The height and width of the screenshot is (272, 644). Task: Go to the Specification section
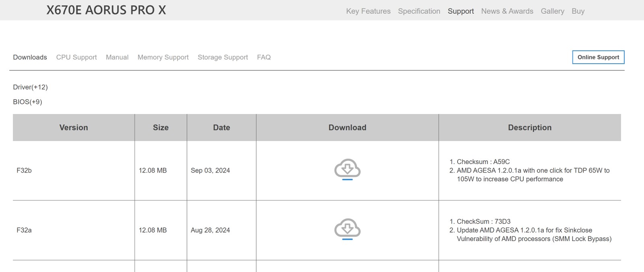[x=419, y=11]
